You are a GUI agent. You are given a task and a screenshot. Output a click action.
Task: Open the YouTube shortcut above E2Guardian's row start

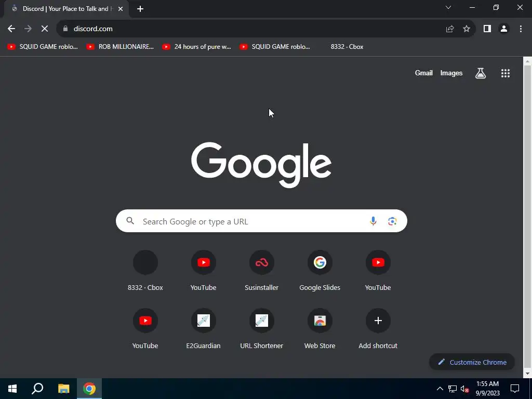[x=145, y=329]
